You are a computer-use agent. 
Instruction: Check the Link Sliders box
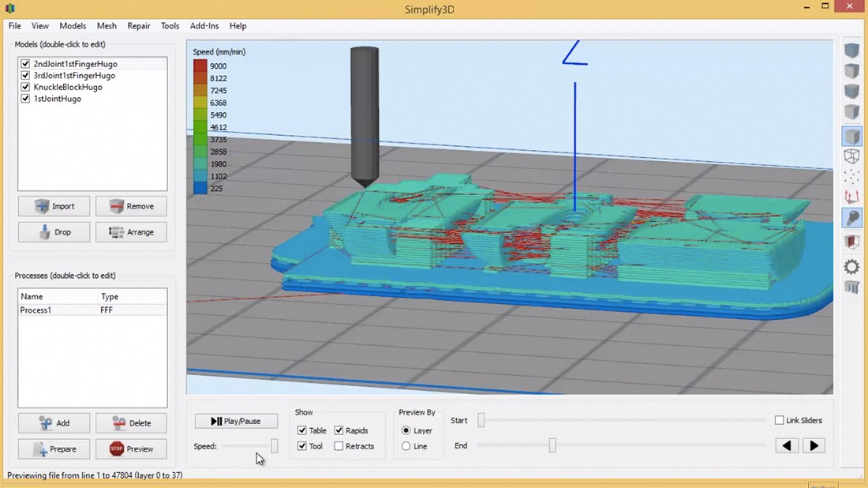[x=780, y=420]
